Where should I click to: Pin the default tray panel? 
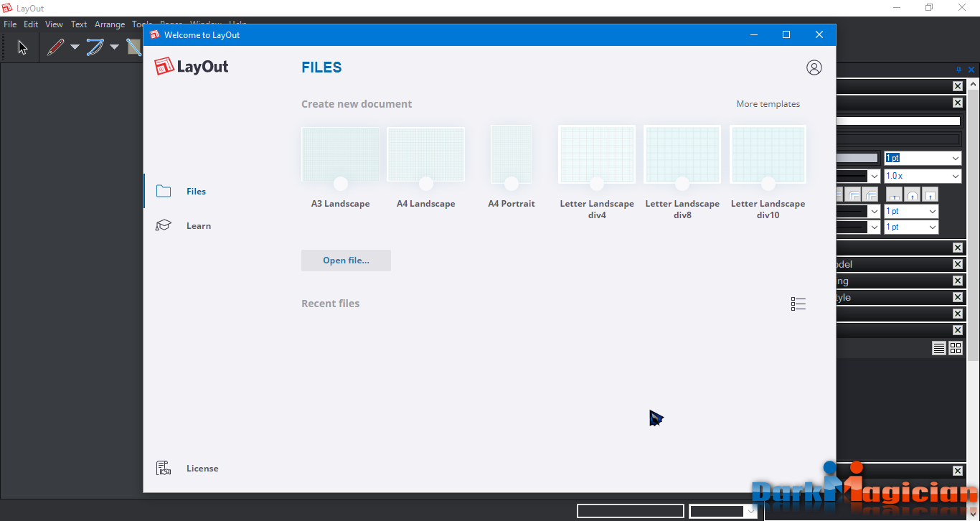pyautogui.click(x=959, y=70)
